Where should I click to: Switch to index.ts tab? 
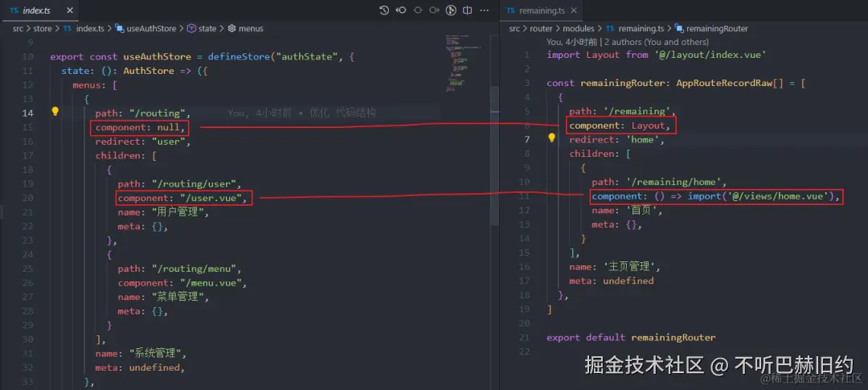point(40,10)
